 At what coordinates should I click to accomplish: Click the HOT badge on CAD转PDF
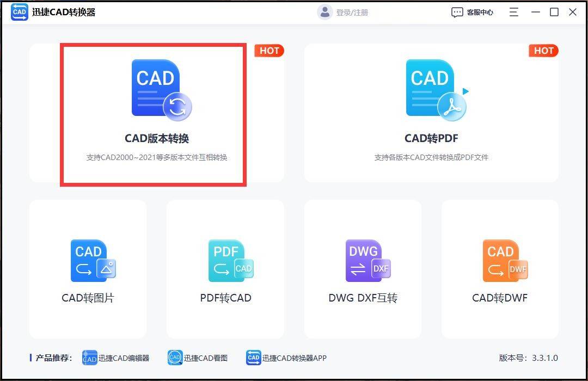(543, 51)
